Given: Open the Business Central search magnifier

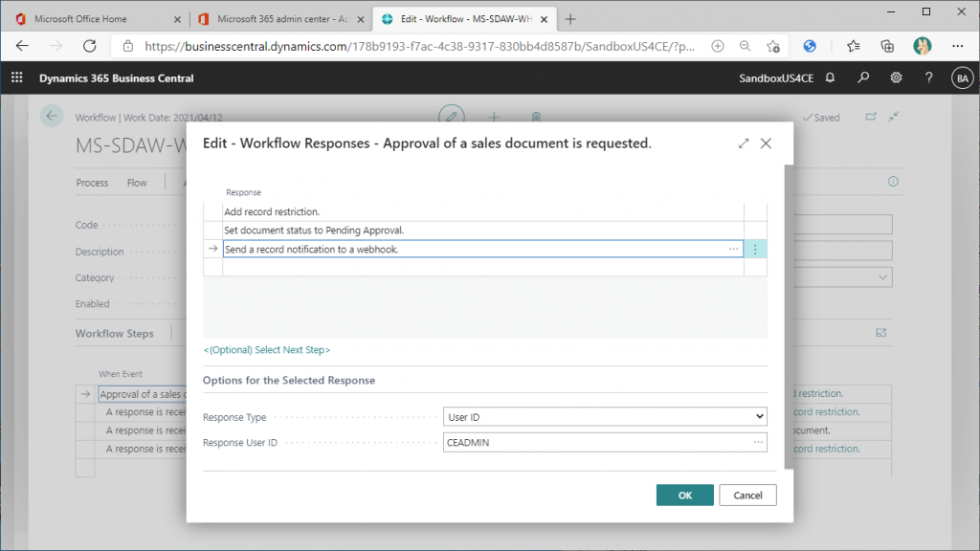Looking at the screenshot, I should pyautogui.click(x=863, y=78).
